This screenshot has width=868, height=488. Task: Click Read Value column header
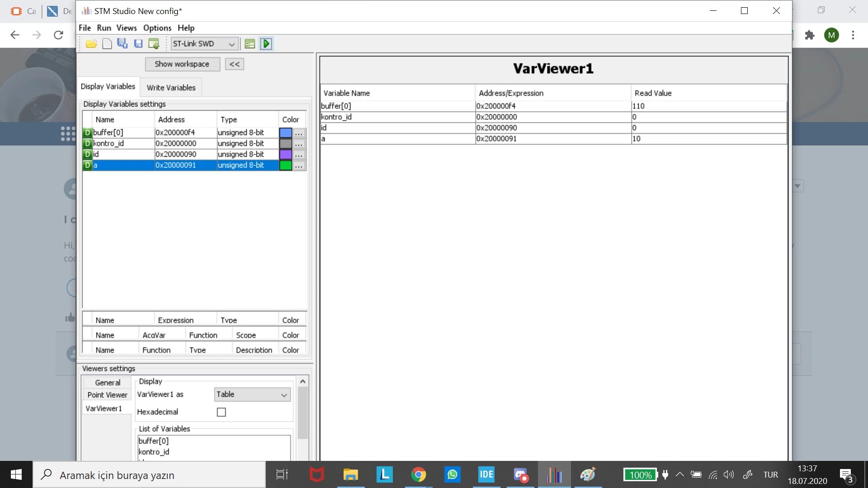coord(708,93)
